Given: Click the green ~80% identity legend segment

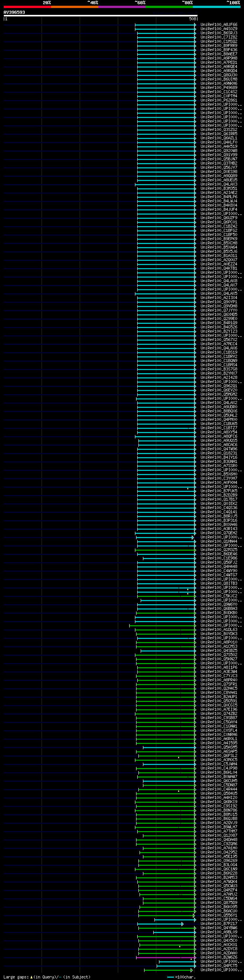Looking at the screenshot, I should 169,7.
